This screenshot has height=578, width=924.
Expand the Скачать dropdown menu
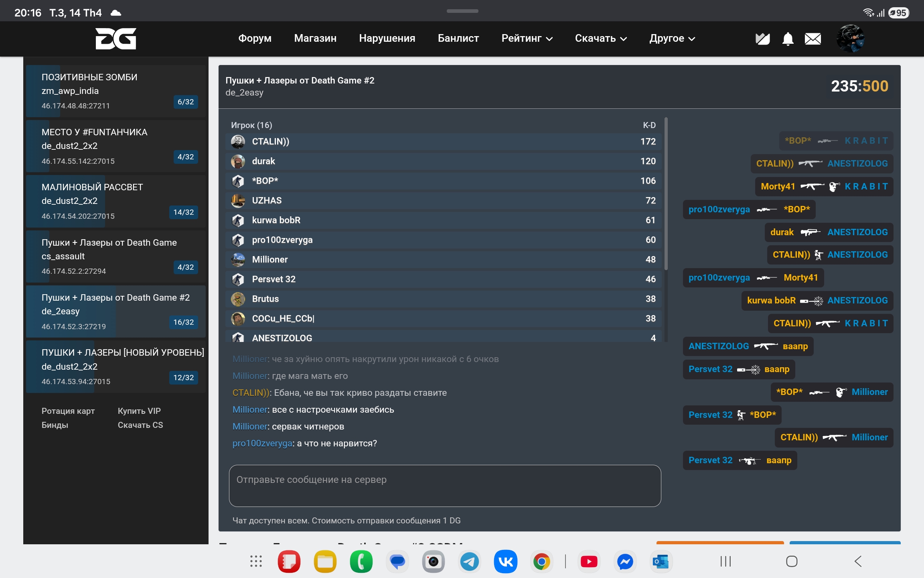click(600, 39)
